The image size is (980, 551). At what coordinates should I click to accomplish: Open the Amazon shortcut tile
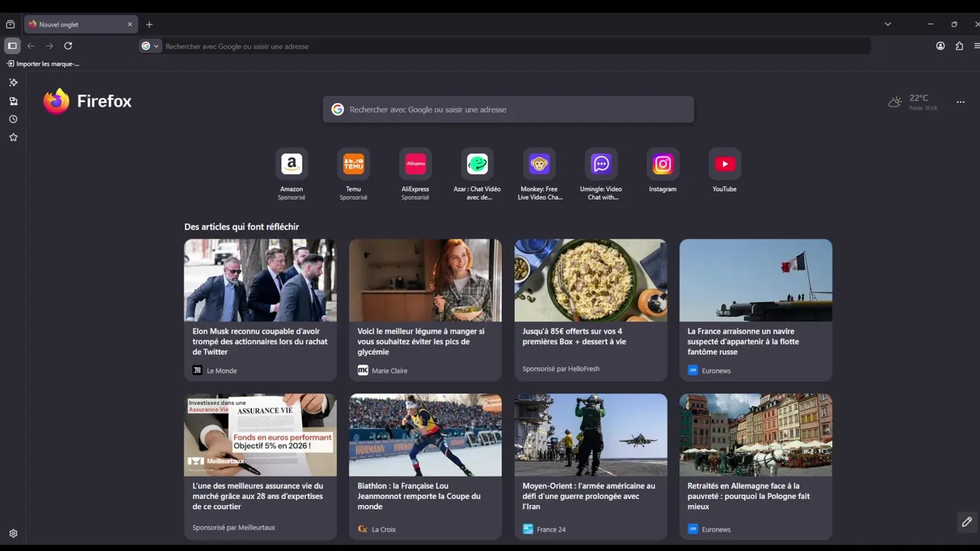(x=292, y=174)
